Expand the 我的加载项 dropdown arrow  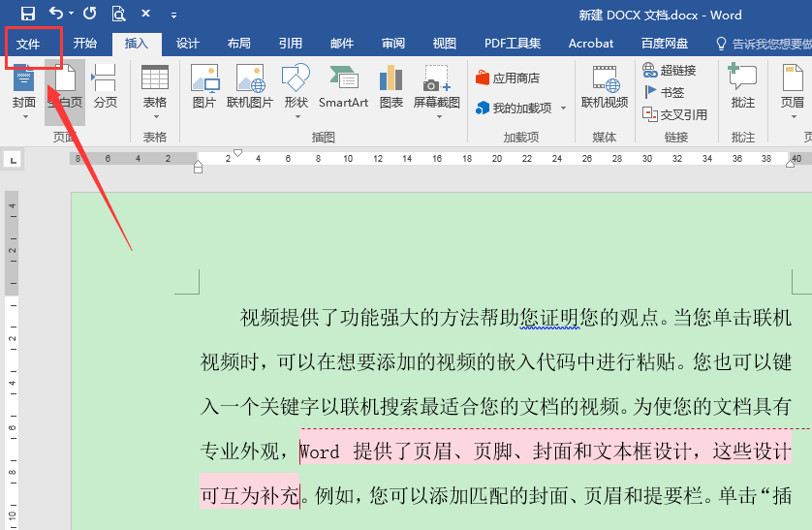click(x=563, y=109)
